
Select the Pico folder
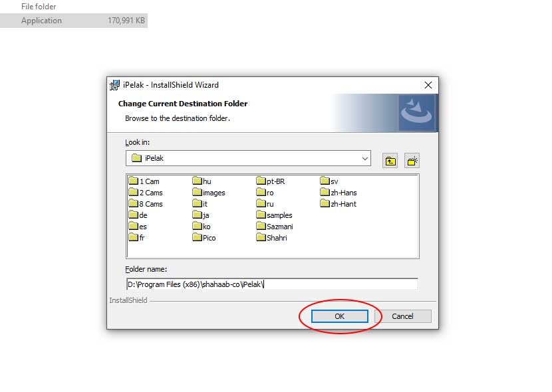point(204,238)
